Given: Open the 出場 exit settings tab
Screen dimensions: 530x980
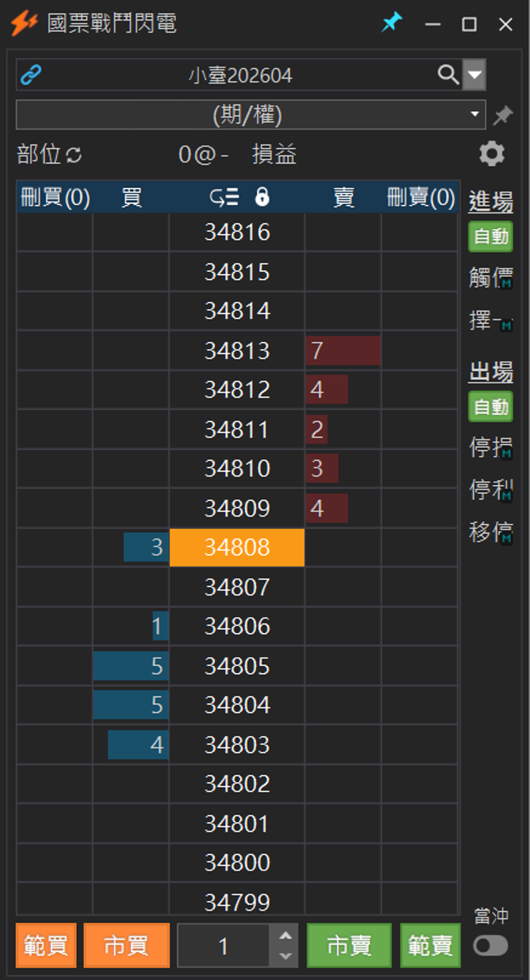Looking at the screenshot, I should pos(490,371).
